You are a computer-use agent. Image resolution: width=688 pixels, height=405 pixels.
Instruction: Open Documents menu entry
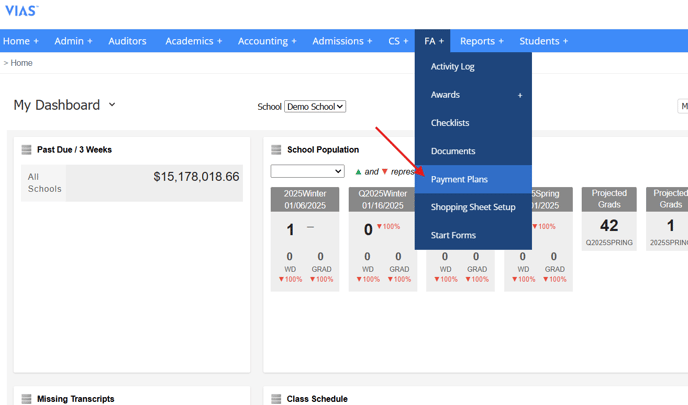click(x=453, y=151)
